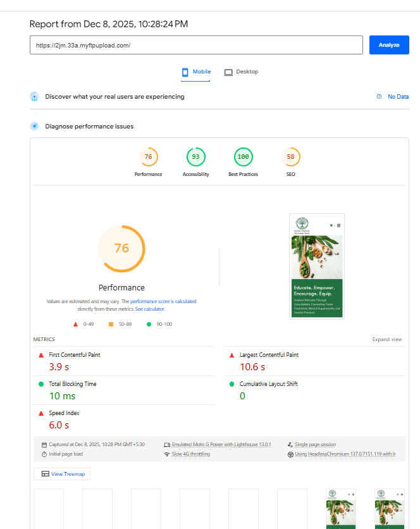Viewport: 420px width, 529px height.
Task: Expand view of the metrics section
Action: (386, 340)
